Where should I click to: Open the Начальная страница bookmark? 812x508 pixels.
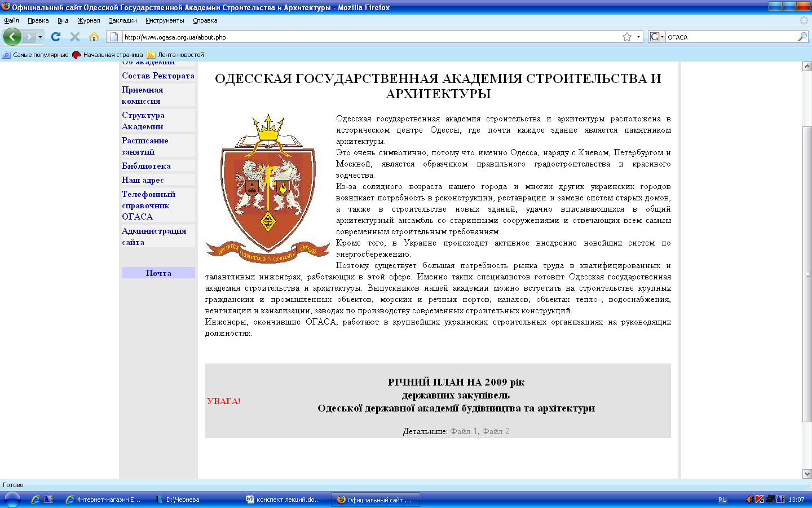point(108,55)
